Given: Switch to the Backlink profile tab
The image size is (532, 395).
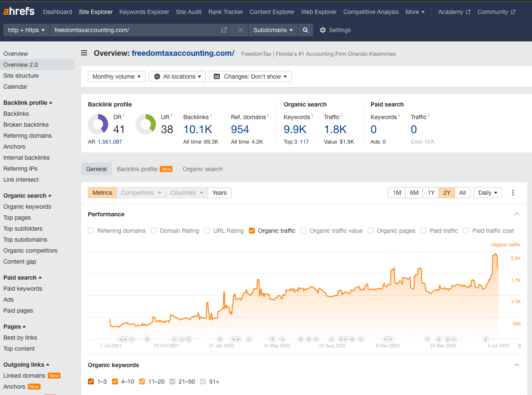Looking at the screenshot, I should 144,169.
